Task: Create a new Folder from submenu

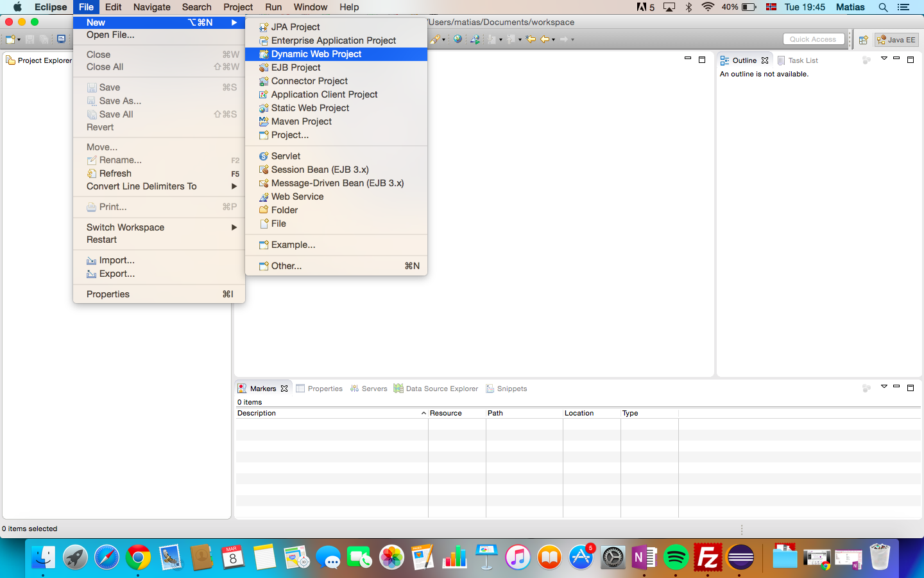Action: coord(336,210)
